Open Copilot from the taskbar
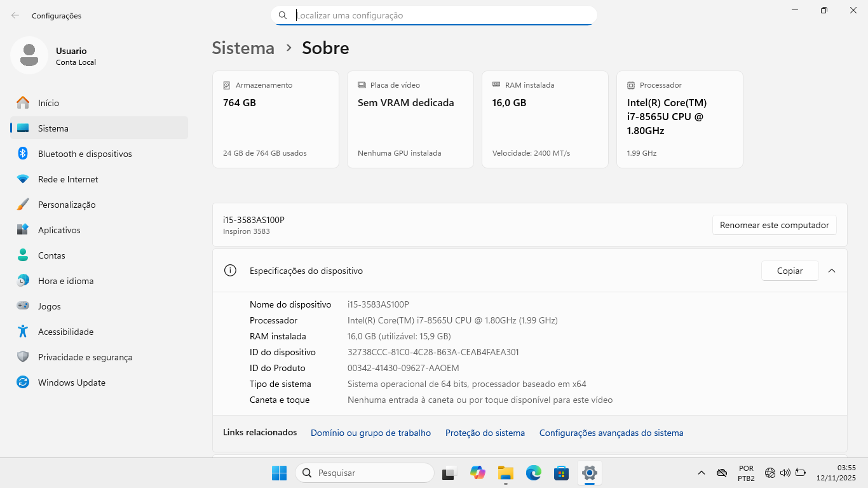Viewport: 868px width, 488px height. pyautogui.click(x=477, y=473)
